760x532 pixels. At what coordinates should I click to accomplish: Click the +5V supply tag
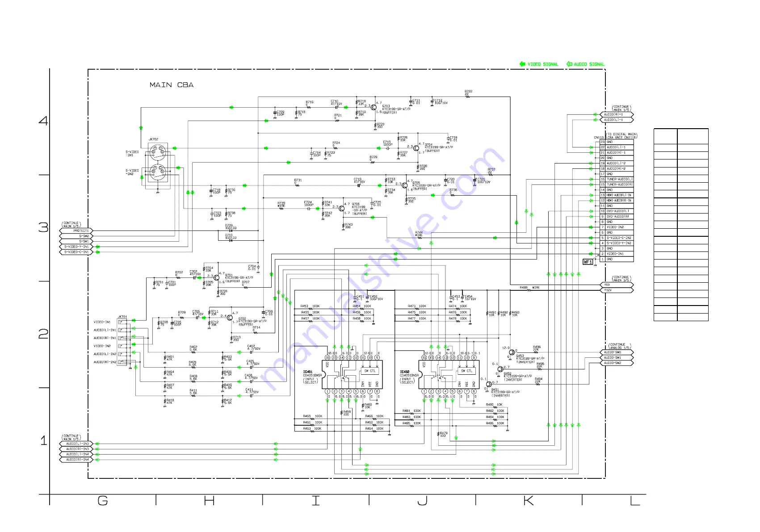click(617, 285)
